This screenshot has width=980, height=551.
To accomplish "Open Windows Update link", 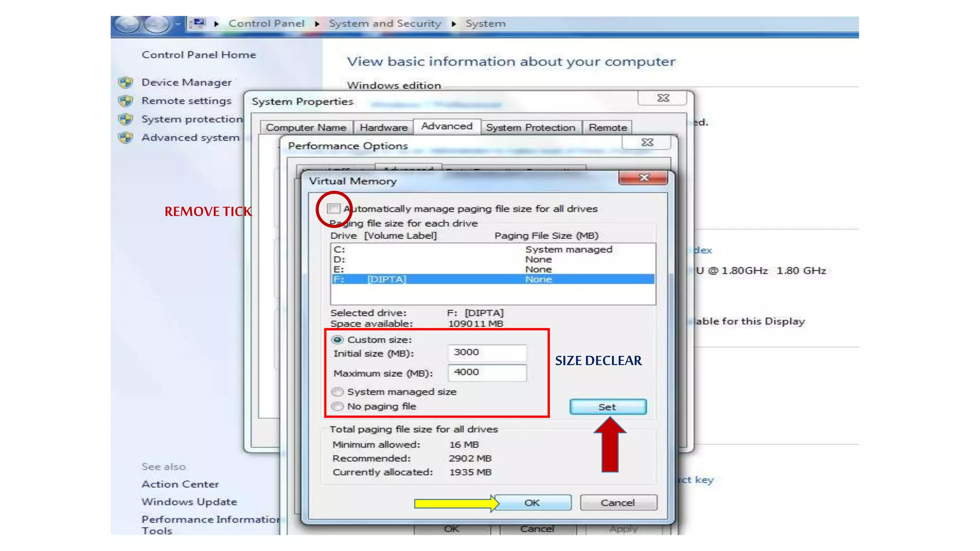I will [189, 502].
